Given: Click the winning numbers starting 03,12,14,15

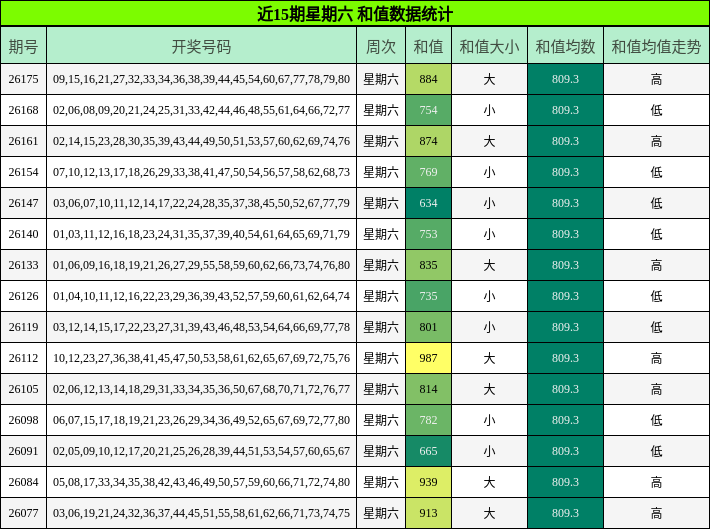Looking at the screenshot, I should (201, 327).
